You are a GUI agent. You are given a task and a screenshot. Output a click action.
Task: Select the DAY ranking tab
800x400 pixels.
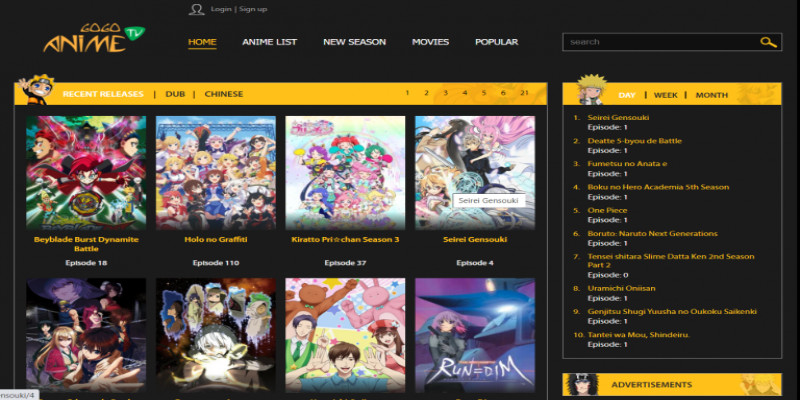627,95
